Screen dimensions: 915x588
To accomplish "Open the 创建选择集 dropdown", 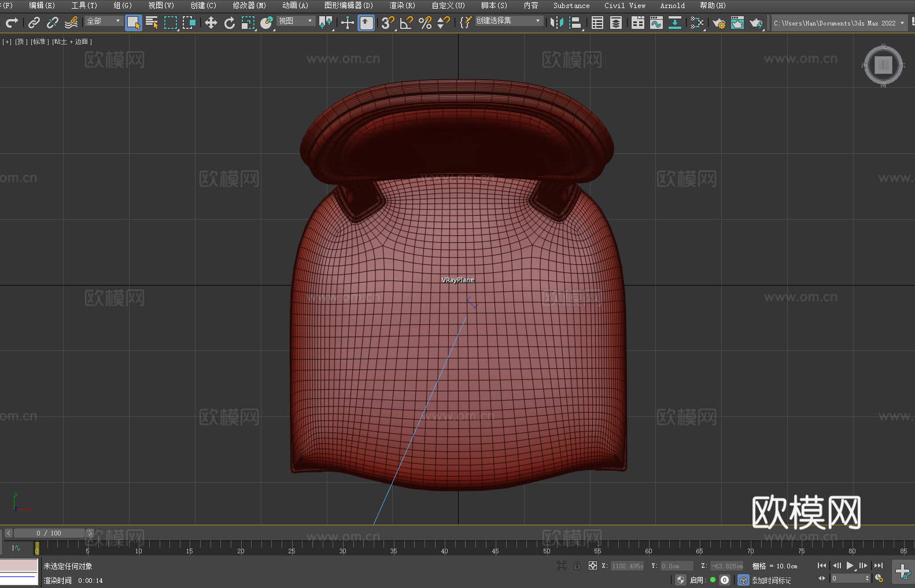I will [509, 21].
